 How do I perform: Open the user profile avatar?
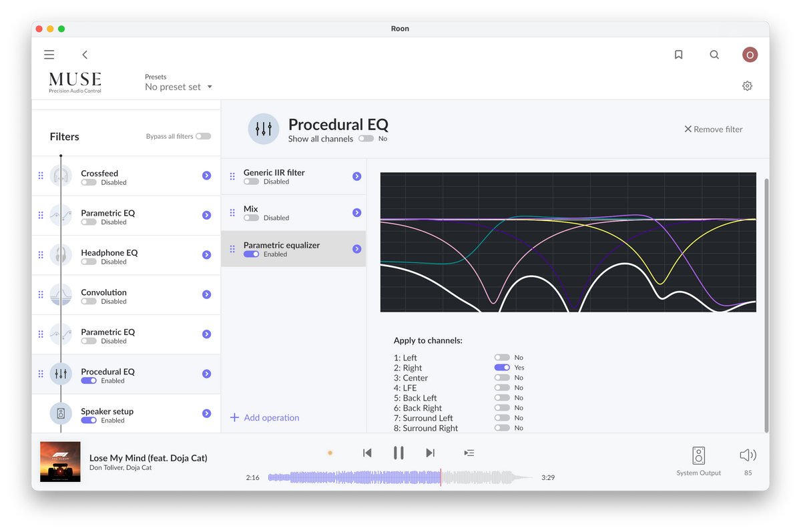click(x=750, y=55)
